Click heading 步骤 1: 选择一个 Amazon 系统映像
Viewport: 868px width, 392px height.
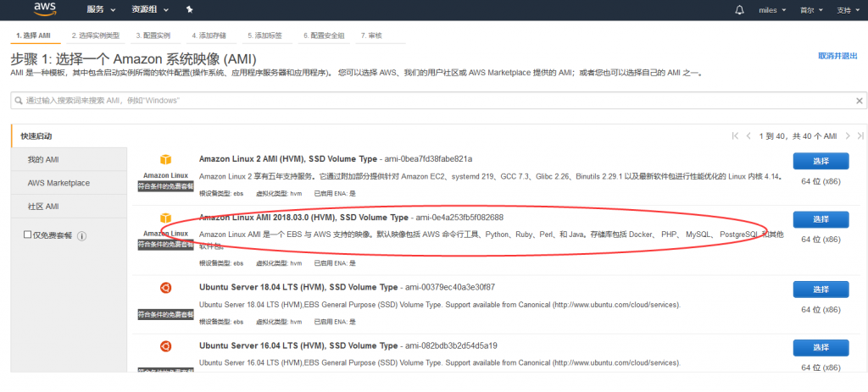pos(133,59)
